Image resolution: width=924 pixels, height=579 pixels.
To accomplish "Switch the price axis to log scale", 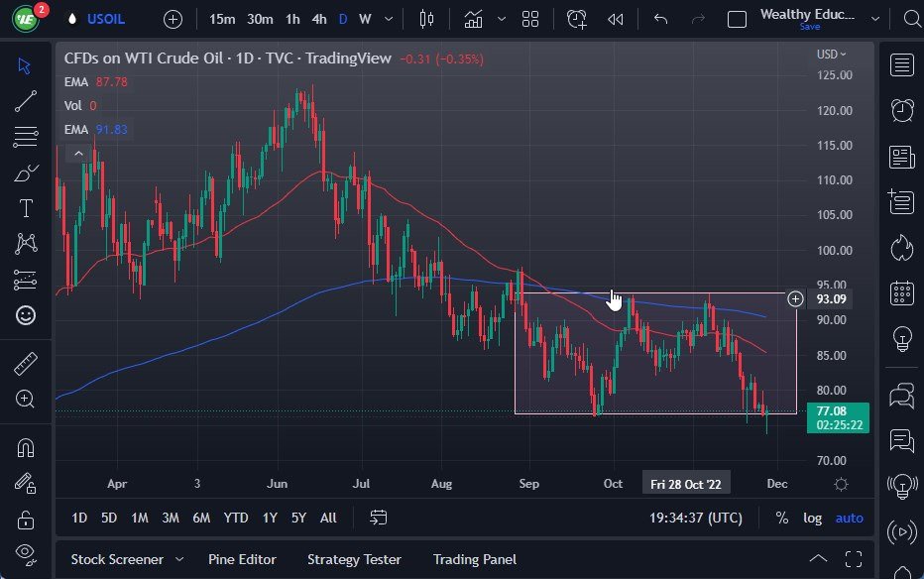I will point(812,518).
